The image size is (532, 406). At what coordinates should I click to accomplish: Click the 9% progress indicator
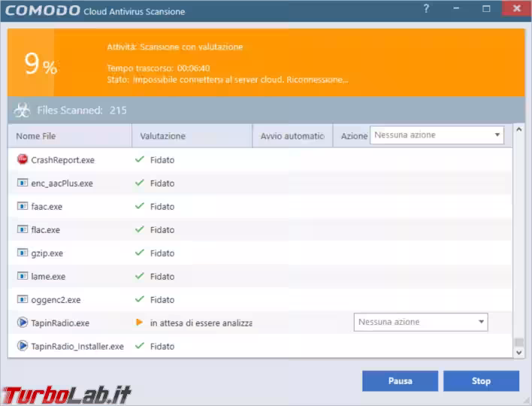click(x=41, y=64)
